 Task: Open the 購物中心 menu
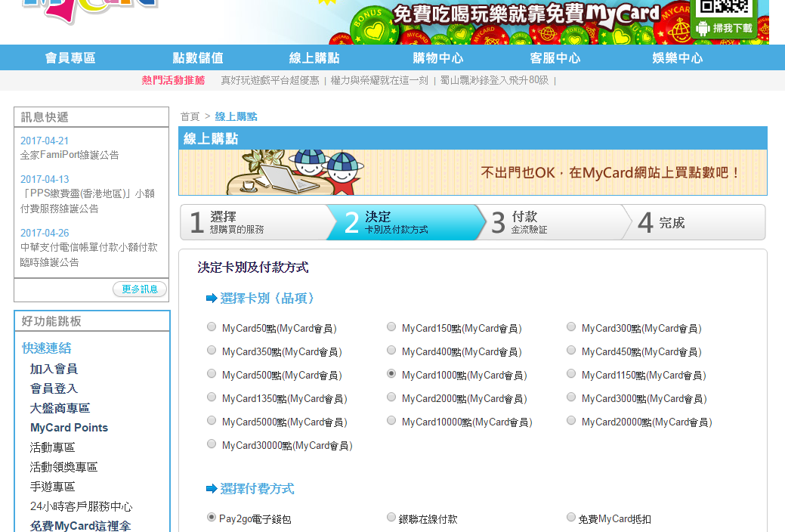(x=438, y=58)
